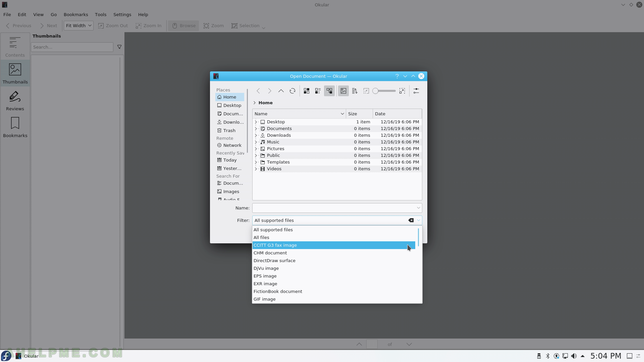
Task: Select the Browse tool
Action: coord(183,25)
